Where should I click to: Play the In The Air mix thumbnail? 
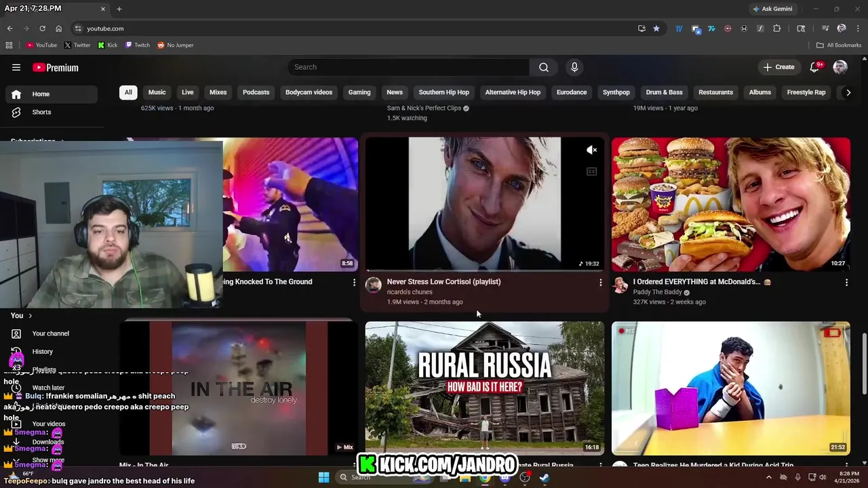pyautogui.click(x=239, y=388)
